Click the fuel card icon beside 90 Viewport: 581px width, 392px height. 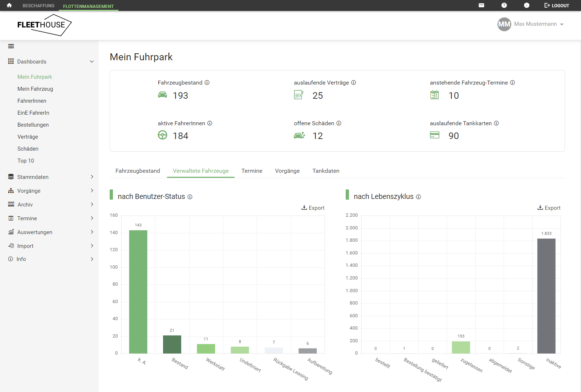435,135
